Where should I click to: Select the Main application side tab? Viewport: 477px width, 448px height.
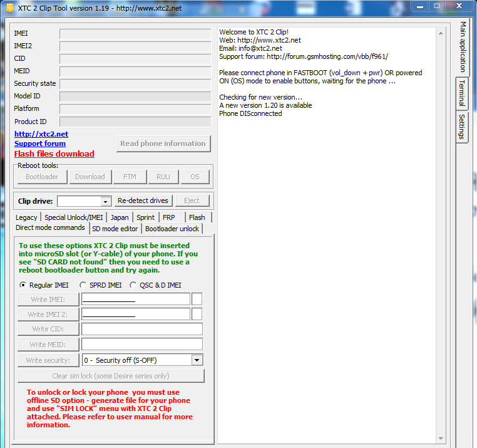click(463, 47)
